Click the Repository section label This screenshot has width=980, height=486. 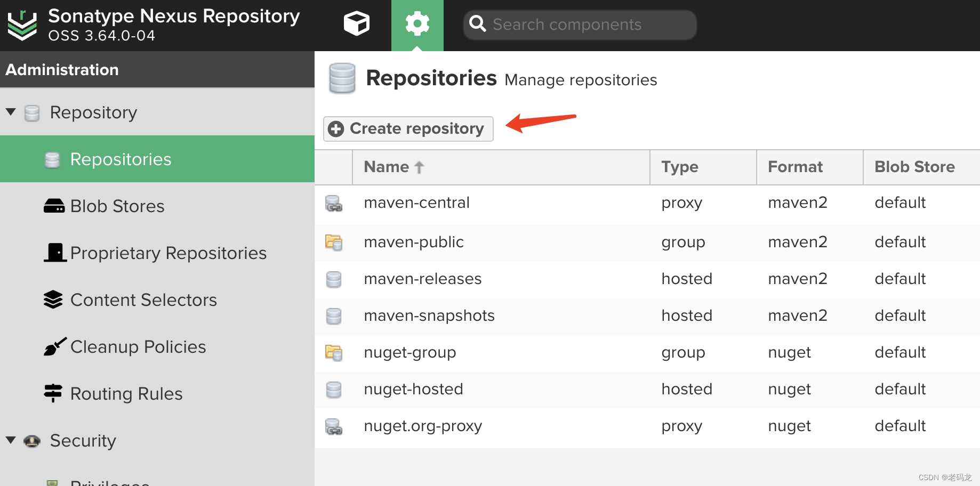click(x=93, y=113)
